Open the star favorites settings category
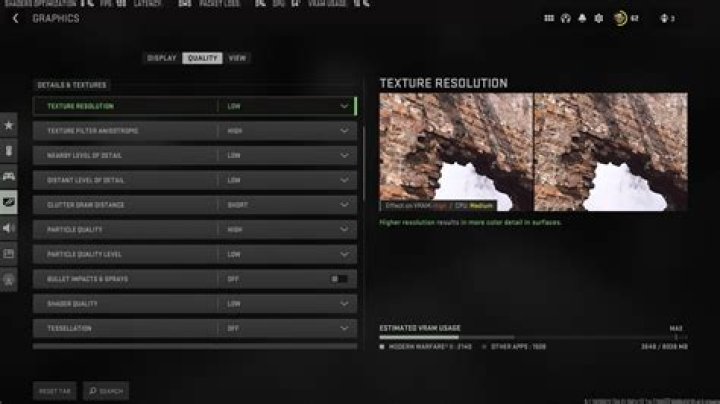This screenshot has width=720, height=404. tap(9, 125)
